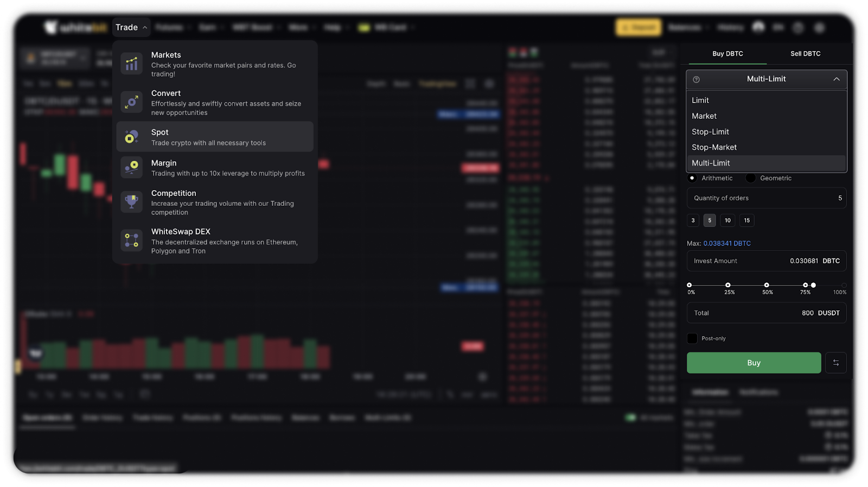The height and width of the screenshot is (487, 868).
Task: Click the WhiteSwap DEX nodes icon
Action: (x=131, y=241)
